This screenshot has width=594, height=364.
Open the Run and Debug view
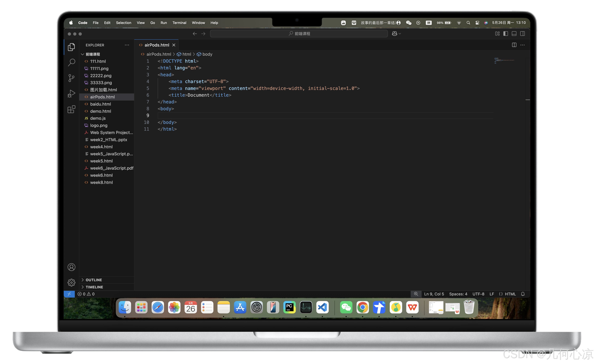[71, 93]
